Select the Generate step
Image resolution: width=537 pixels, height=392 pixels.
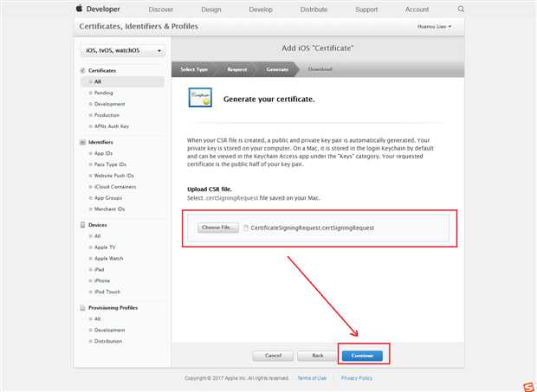[277, 69]
